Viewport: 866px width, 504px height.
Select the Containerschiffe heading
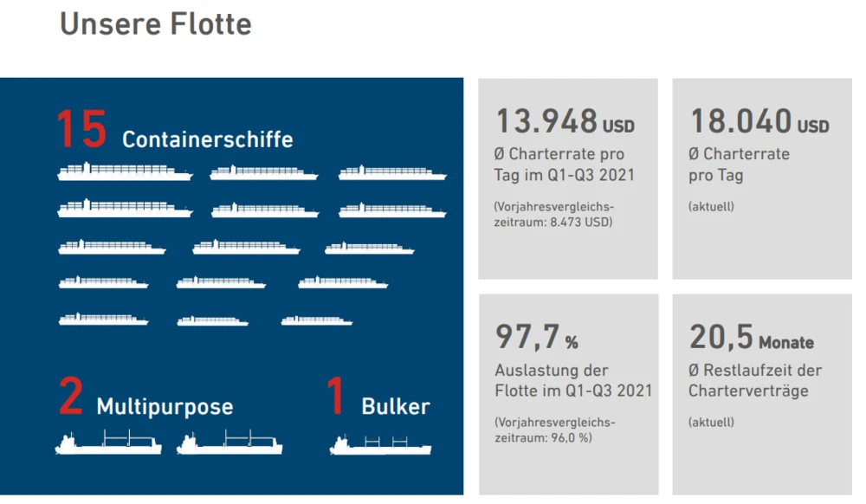pyautogui.click(x=207, y=139)
